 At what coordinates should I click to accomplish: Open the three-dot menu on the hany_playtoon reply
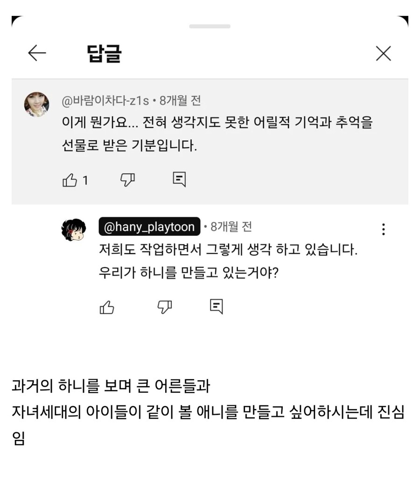tap(383, 229)
